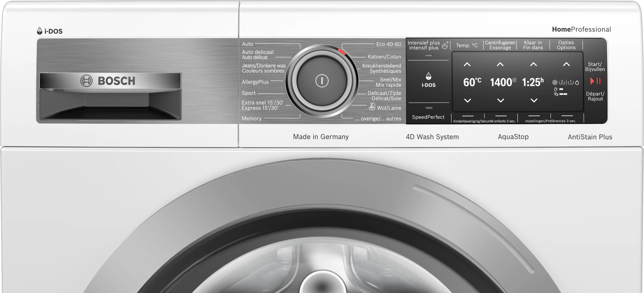Select the AllergyPlus program
The height and width of the screenshot is (293, 644).
[x=255, y=82]
